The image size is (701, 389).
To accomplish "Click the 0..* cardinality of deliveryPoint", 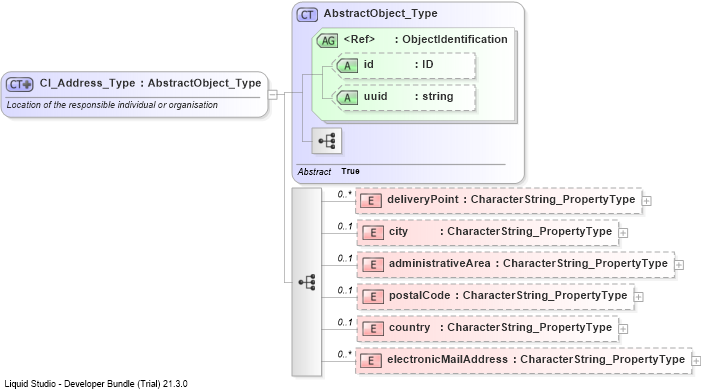I will coord(344,194).
